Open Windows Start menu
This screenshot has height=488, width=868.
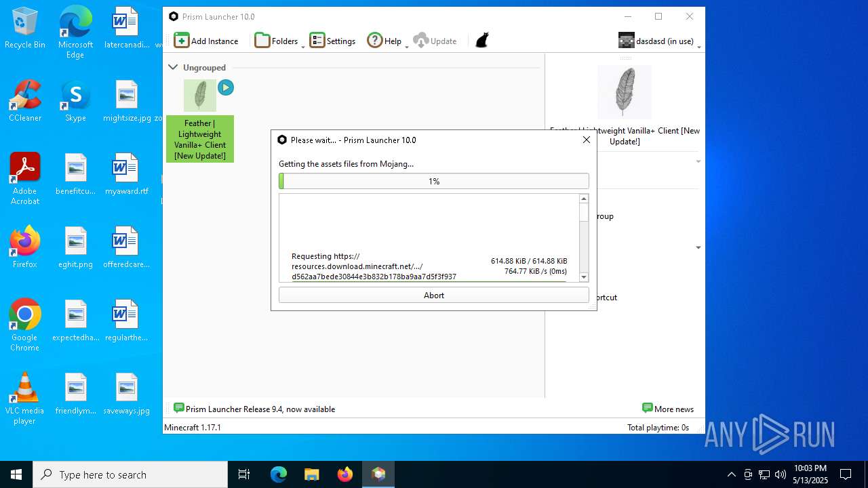pos(16,474)
